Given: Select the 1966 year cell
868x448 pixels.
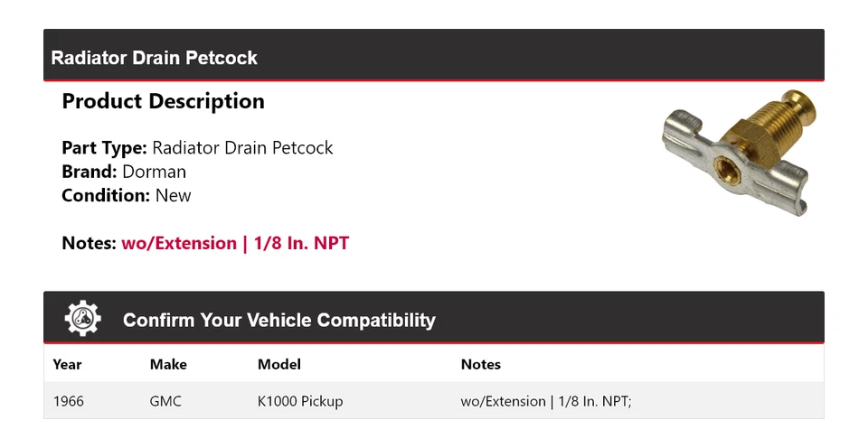Looking at the screenshot, I should [x=69, y=401].
